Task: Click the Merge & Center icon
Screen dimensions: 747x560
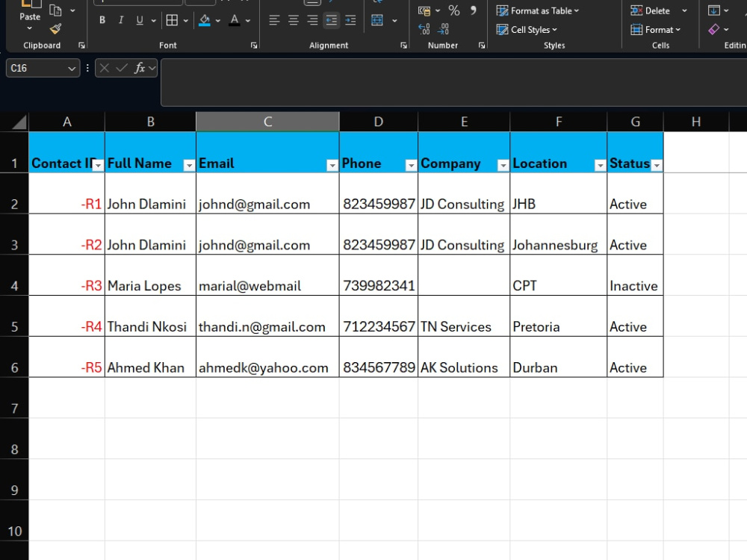Action: tap(377, 20)
